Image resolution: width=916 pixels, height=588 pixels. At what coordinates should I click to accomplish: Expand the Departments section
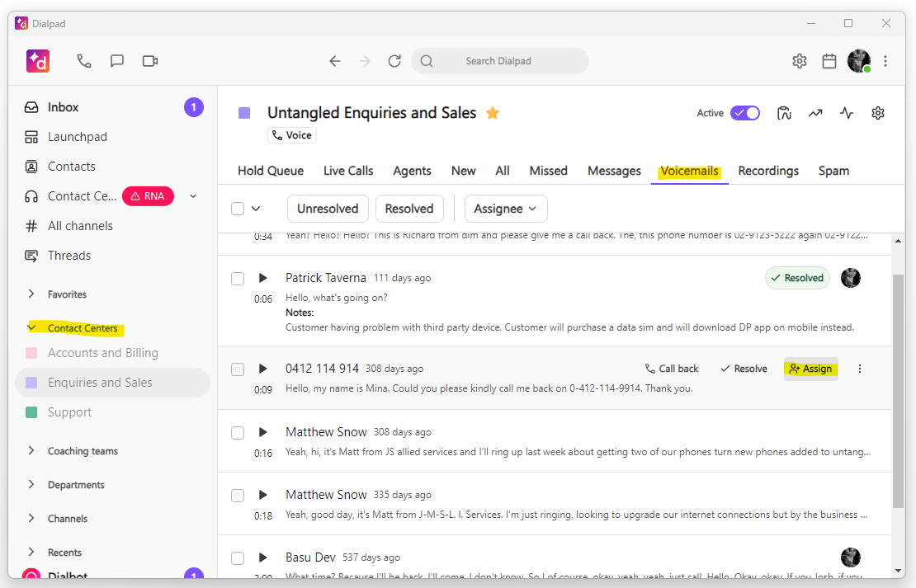(31, 484)
